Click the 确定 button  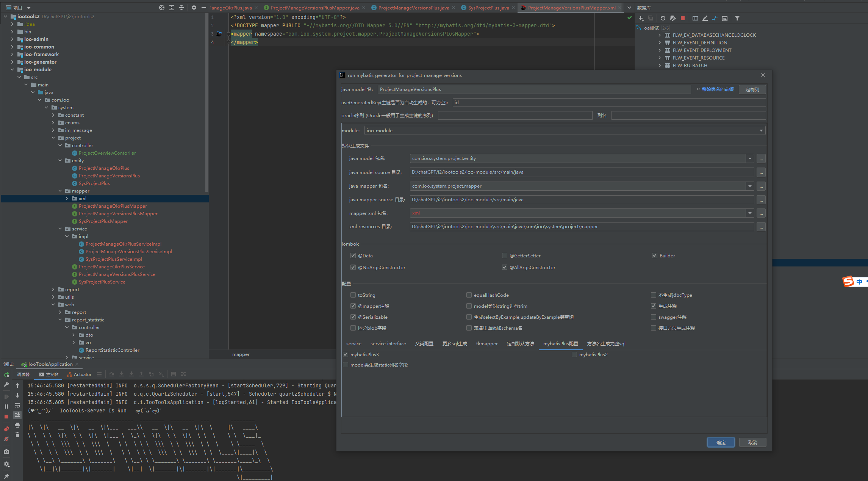tap(721, 442)
